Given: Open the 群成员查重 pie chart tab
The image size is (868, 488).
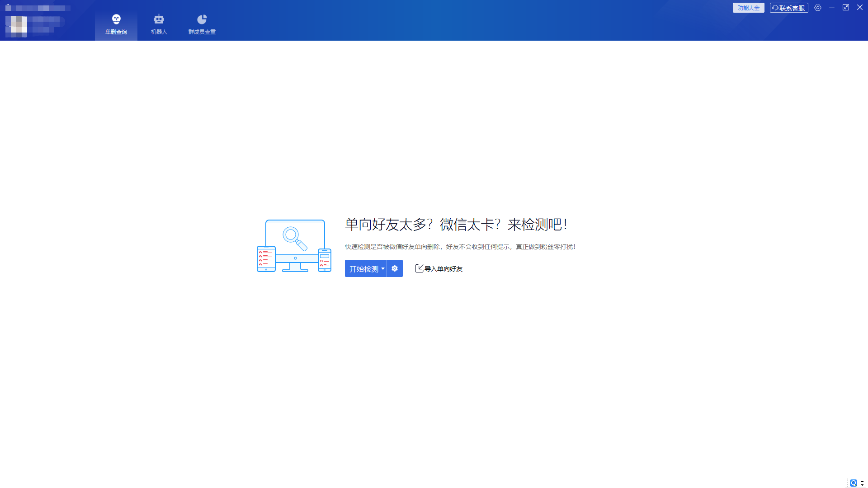Looking at the screenshot, I should pos(202,24).
